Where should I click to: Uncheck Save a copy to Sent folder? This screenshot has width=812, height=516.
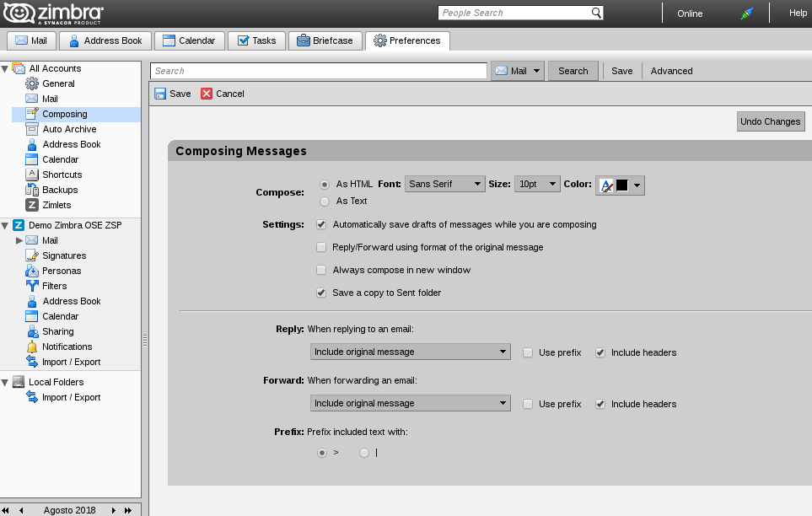tap(321, 293)
